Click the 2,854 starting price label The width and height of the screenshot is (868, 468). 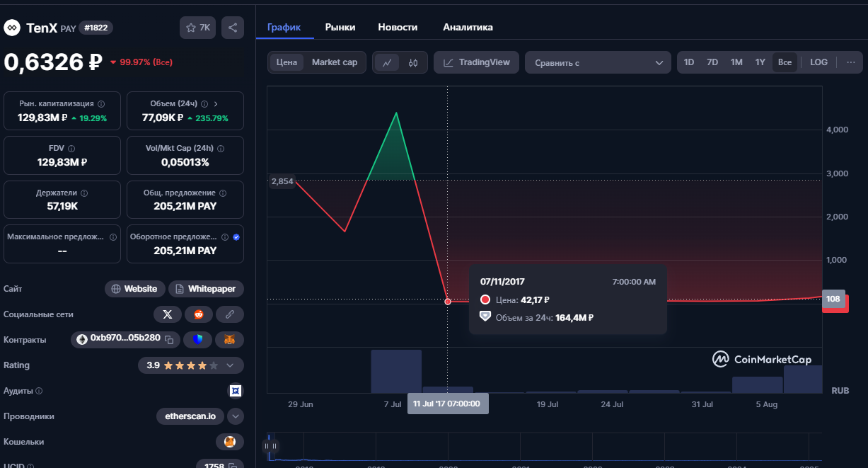tap(282, 182)
